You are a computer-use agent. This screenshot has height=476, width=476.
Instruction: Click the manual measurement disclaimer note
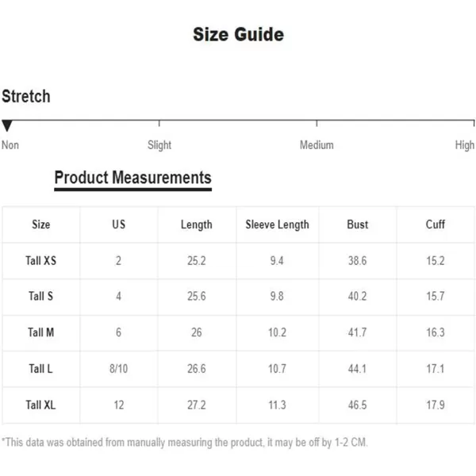point(185,442)
